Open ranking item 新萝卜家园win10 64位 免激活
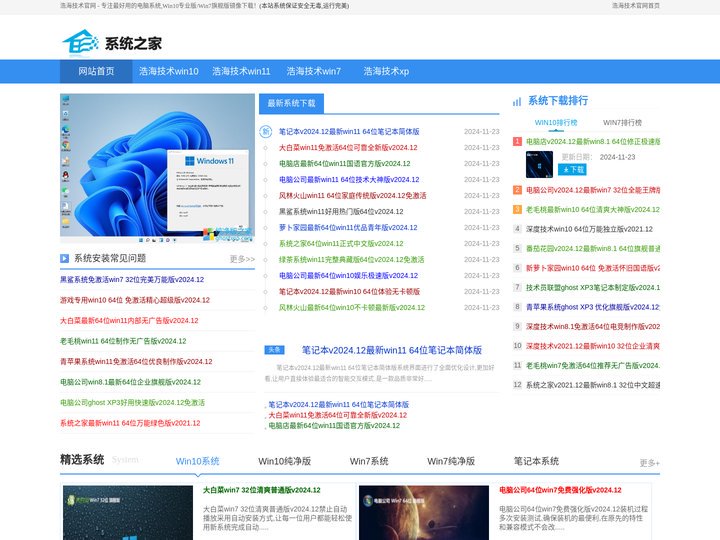The width and height of the screenshot is (720, 540). 593,268
